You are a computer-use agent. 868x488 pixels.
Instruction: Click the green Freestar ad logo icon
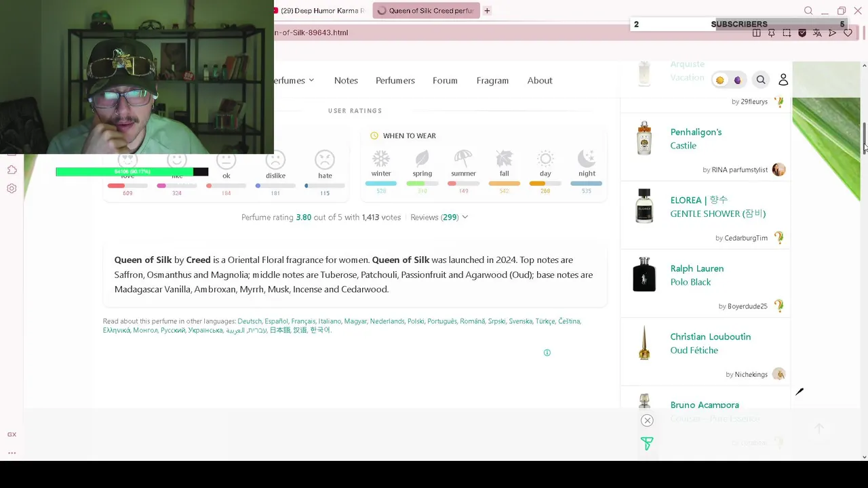(647, 443)
